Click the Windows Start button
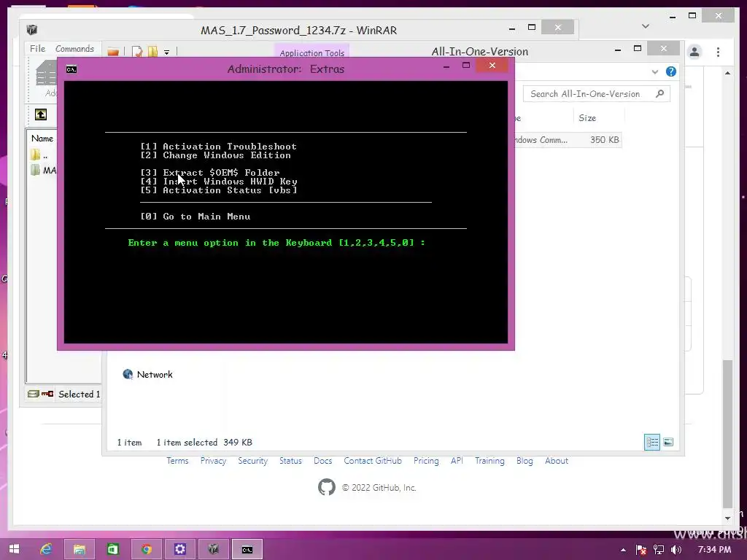The height and width of the screenshot is (560, 747). [x=14, y=548]
